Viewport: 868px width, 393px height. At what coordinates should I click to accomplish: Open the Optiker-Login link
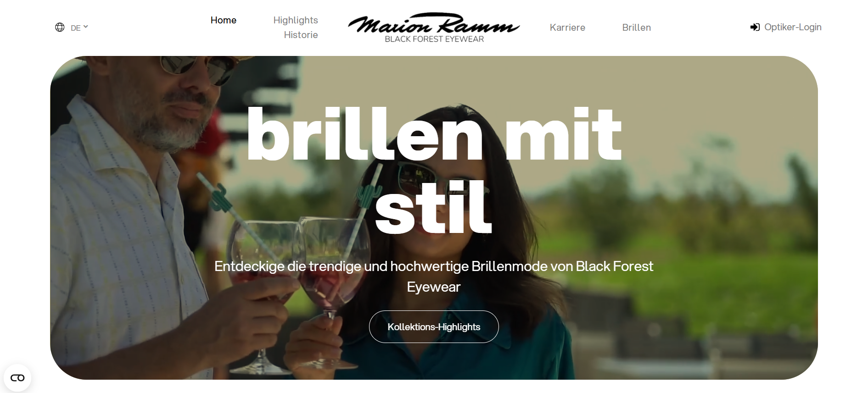click(793, 27)
